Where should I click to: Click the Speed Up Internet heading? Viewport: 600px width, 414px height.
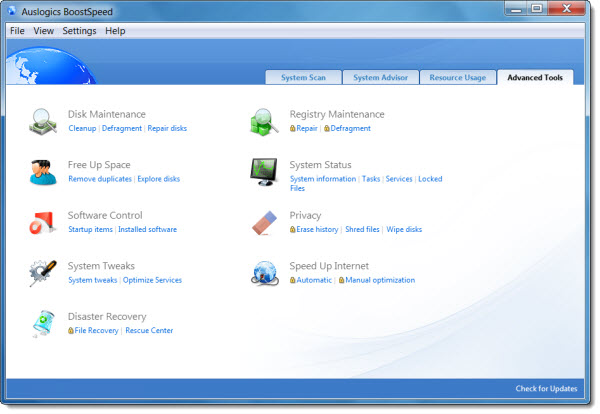[x=329, y=266]
